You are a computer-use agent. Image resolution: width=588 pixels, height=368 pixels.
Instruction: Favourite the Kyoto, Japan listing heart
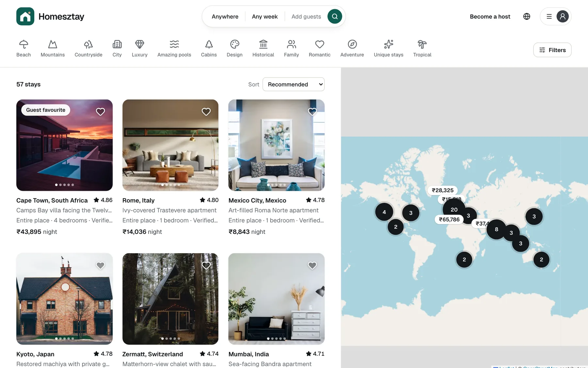coord(100,265)
